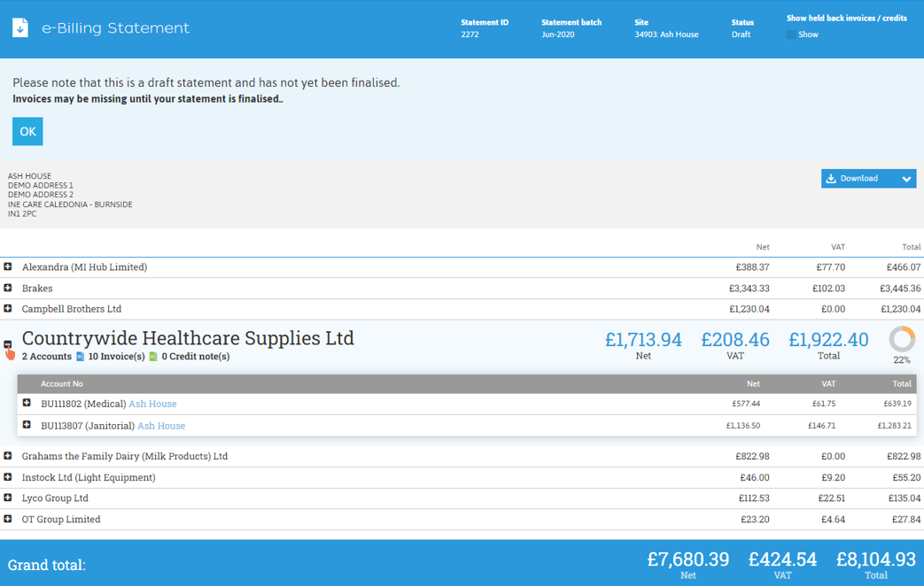Expand the Campbell Brothers Ltd row
This screenshot has width=924, height=586.
(x=8, y=309)
